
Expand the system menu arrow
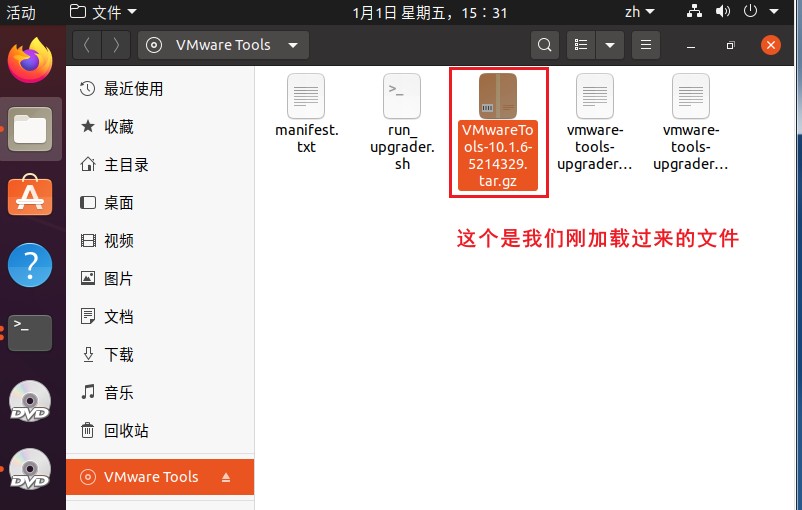774,12
